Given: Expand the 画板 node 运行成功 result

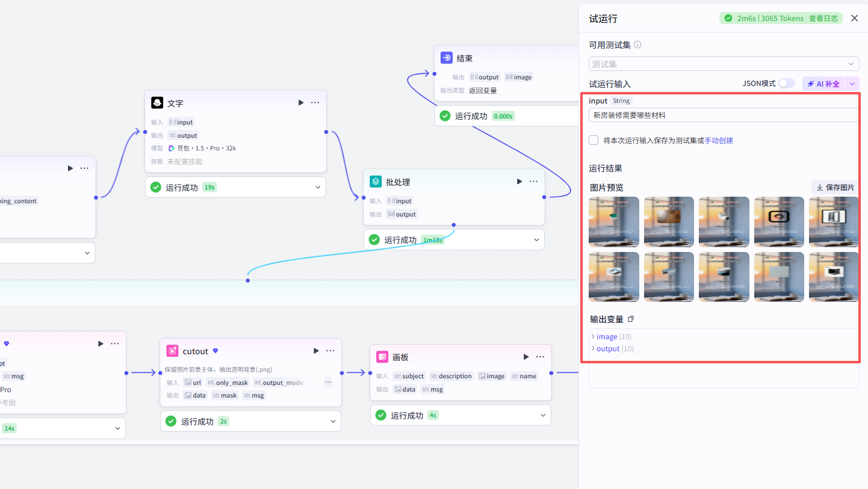Looking at the screenshot, I should tap(543, 415).
